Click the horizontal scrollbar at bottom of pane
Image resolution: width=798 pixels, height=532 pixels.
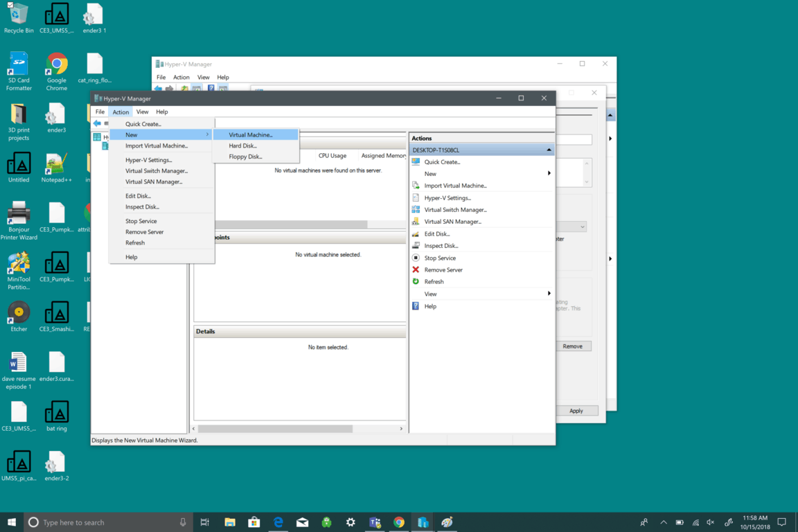[x=276, y=429]
